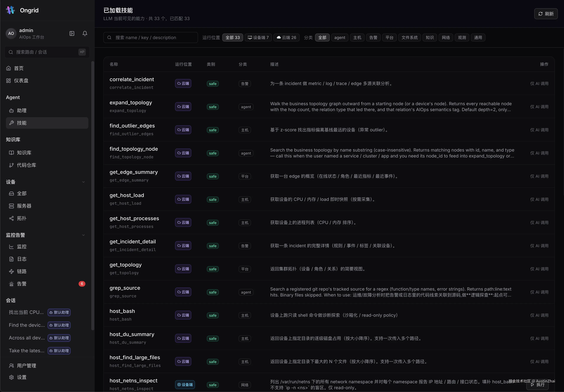The width and height of the screenshot is (564, 392).
Task: Click the 描述 column header
Action: click(x=274, y=64)
